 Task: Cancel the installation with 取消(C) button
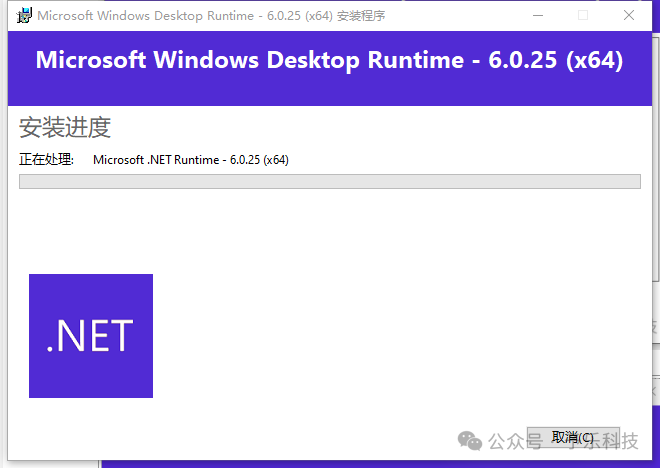point(573,438)
